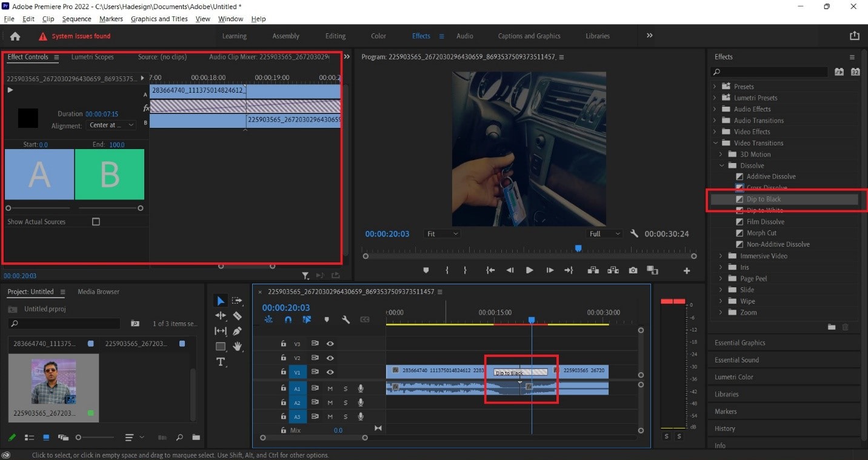Click Mark Out bracket button
Viewport: 868px width, 460px height.
465,270
